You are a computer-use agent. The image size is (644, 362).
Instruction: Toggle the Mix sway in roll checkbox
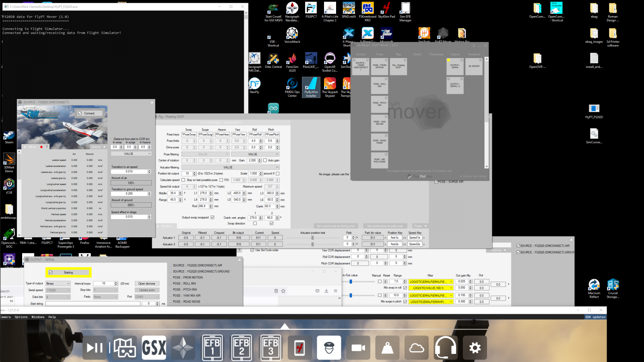(x=405, y=288)
